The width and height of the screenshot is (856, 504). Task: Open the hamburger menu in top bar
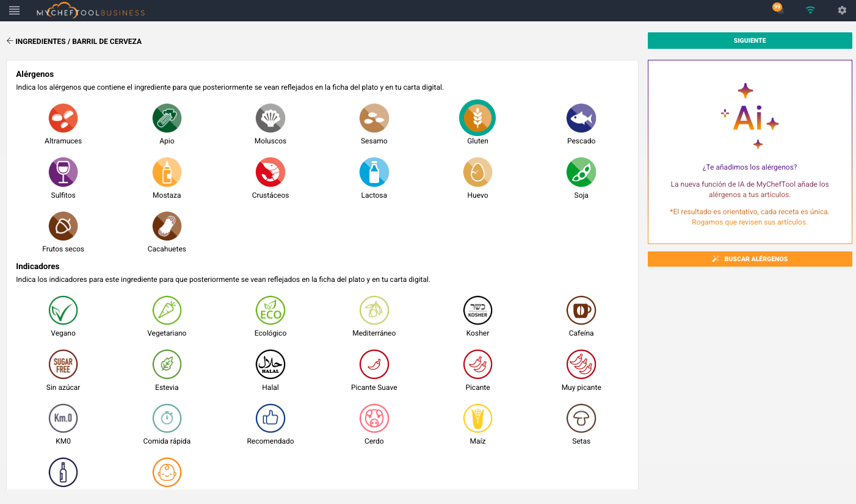click(14, 10)
